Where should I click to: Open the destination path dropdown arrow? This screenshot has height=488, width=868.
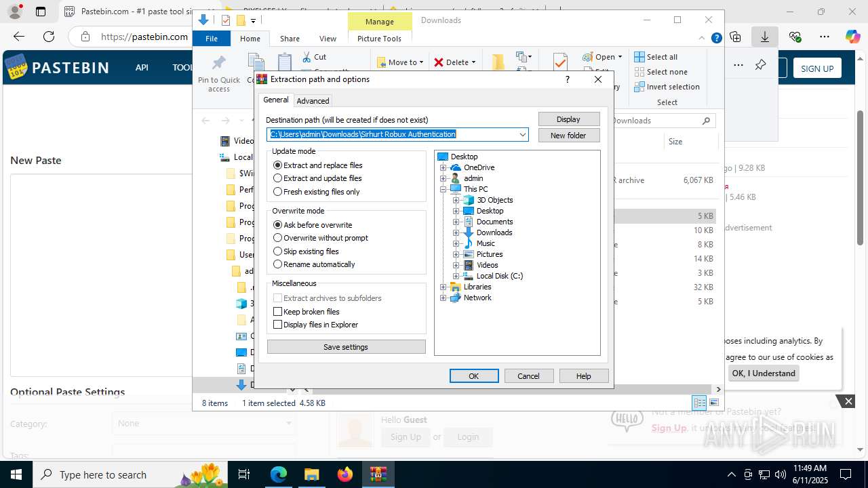pyautogui.click(x=522, y=134)
